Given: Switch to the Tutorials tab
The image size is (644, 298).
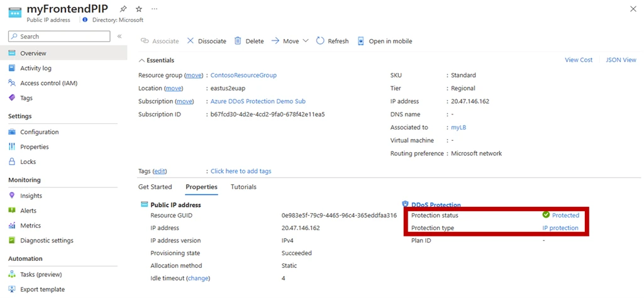Looking at the screenshot, I should pyautogui.click(x=243, y=187).
